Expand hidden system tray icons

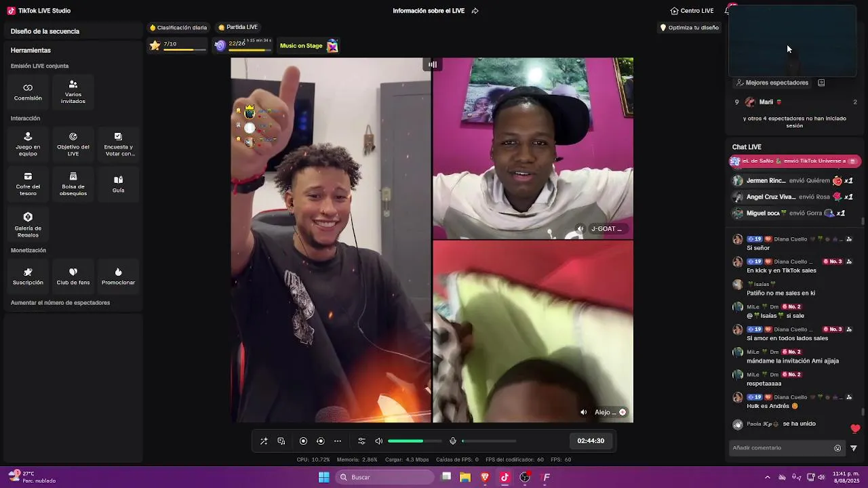pyautogui.click(x=768, y=477)
